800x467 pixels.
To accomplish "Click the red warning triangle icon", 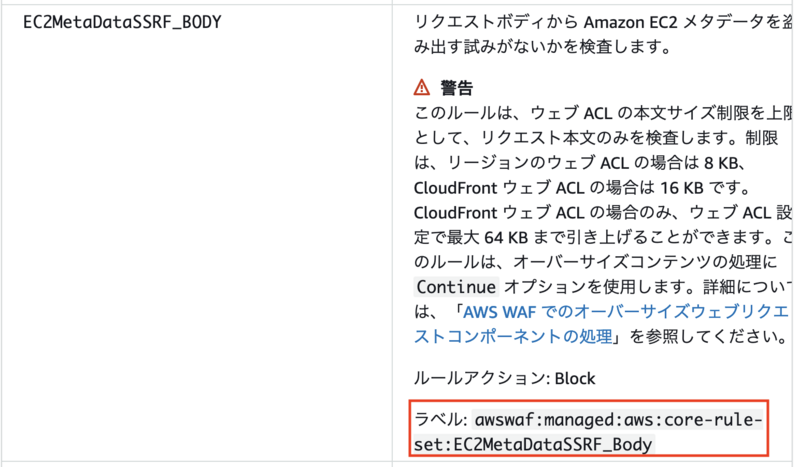I will tap(421, 87).
